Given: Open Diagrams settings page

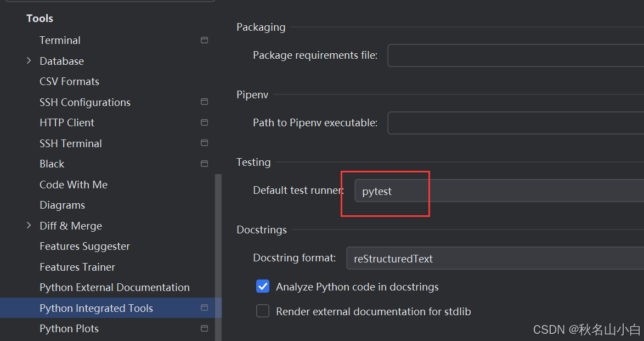Looking at the screenshot, I should (63, 205).
